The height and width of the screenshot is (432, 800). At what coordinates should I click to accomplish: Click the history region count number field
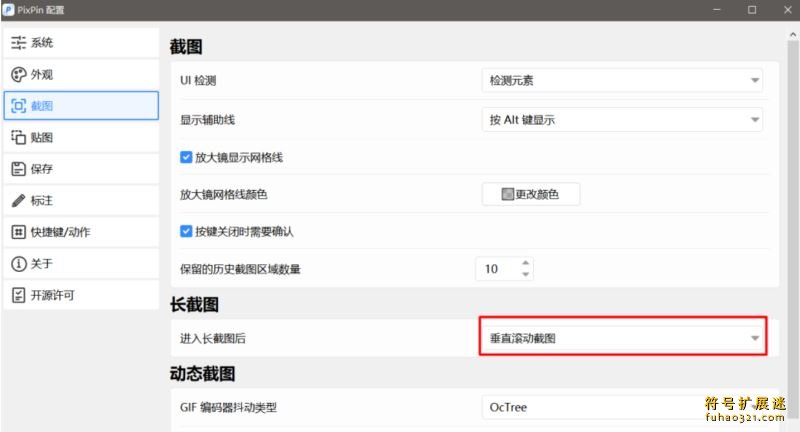point(495,269)
